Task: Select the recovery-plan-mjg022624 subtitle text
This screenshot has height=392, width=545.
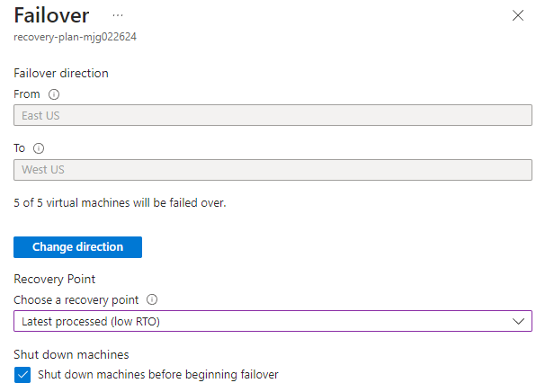Action: tap(75, 37)
